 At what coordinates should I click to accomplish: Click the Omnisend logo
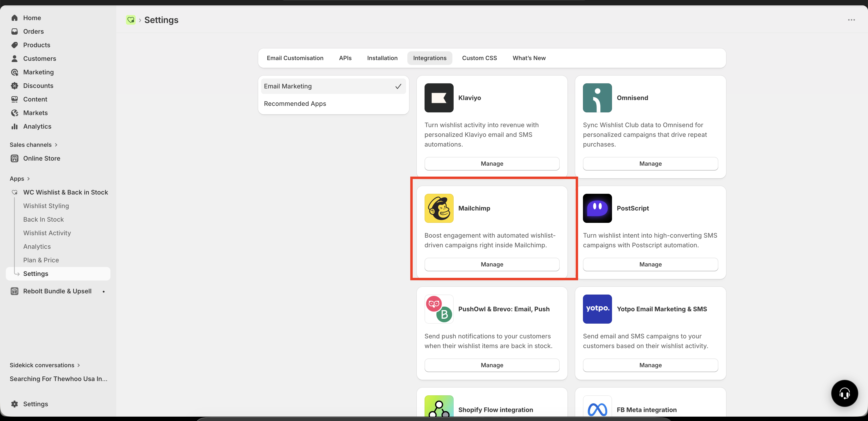coord(597,98)
